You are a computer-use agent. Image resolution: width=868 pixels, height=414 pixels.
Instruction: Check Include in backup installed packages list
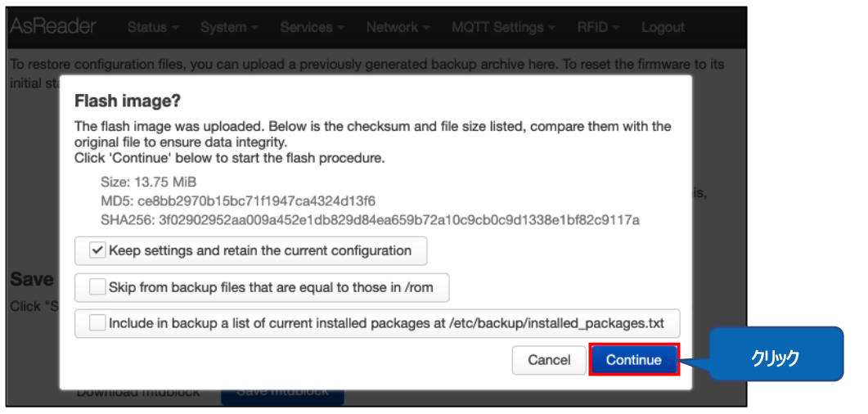(x=98, y=323)
